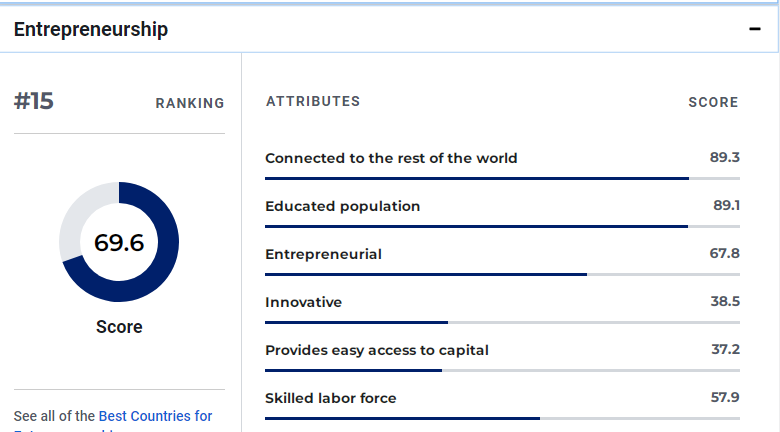The image size is (780, 432).
Task: Select the Entrepreneurial attribute label
Action: pos(323,254)
